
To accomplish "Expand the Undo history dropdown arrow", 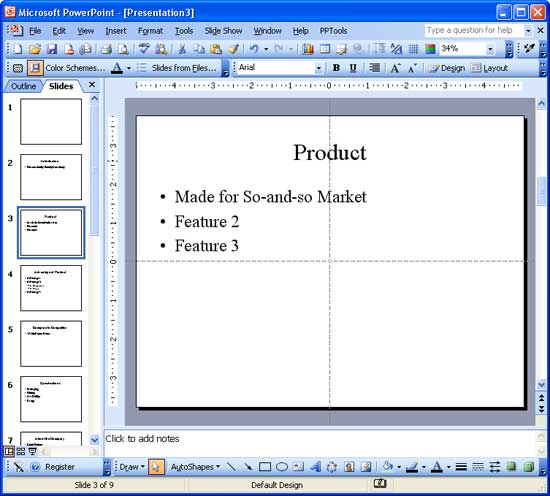I will click(x=266, y=49).
